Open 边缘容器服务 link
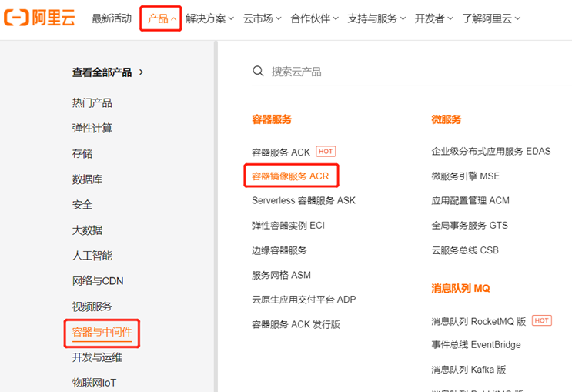Screen dimensions: 572x392 pyautogui.click(x=279, y=250)
